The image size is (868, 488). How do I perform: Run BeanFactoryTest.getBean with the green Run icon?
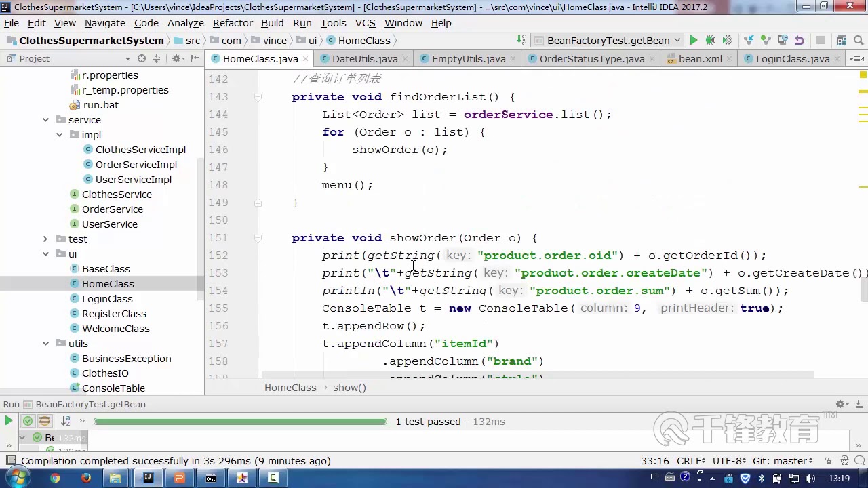[693, 41]
